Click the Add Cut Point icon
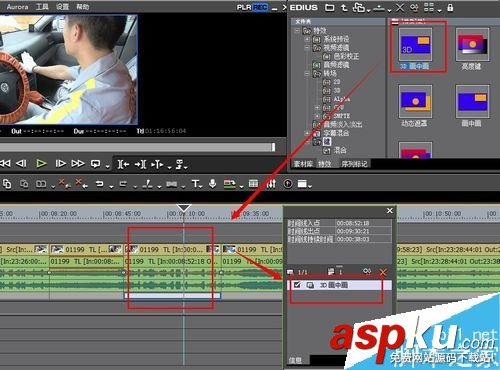 tap(147, 184)
